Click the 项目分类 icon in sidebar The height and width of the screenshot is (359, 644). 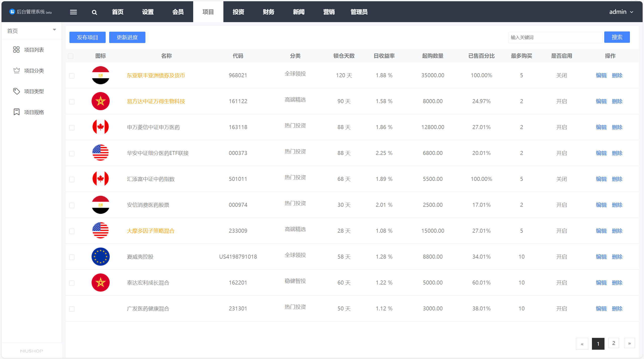[x=16, y=70]
